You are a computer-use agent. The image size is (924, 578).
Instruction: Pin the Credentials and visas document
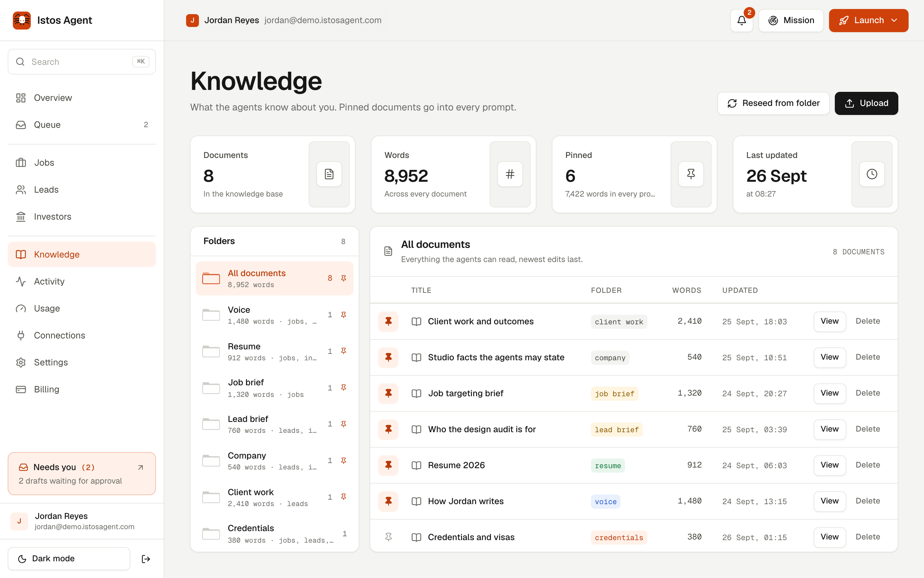point(388,537)
